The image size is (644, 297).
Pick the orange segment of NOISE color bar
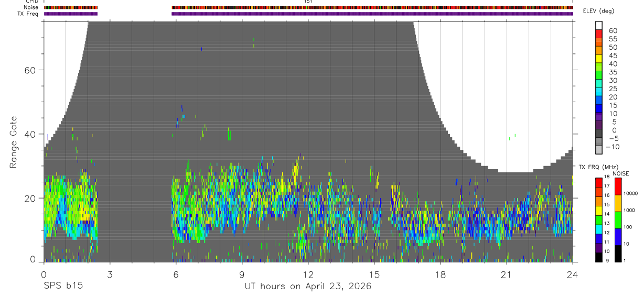(618, 203)
